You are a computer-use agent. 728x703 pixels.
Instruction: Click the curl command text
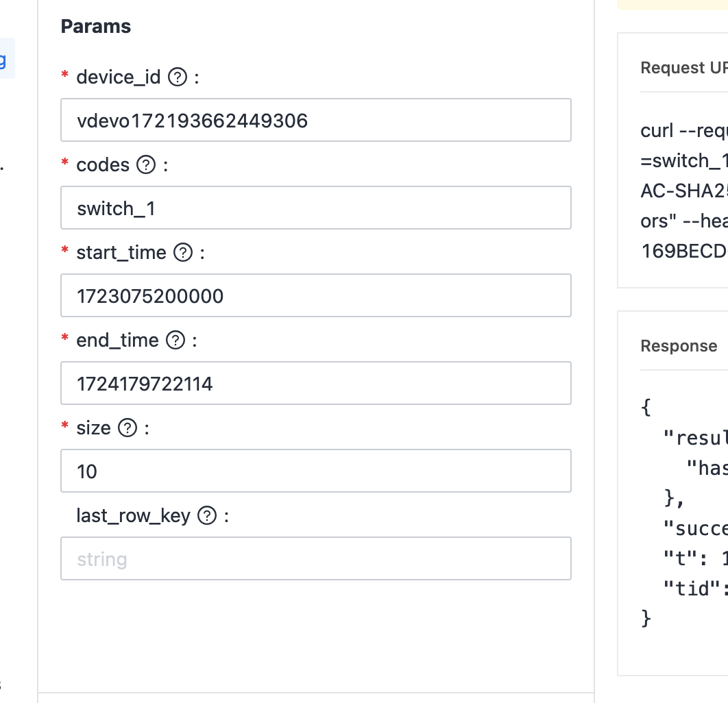click(x=683, y=190)
